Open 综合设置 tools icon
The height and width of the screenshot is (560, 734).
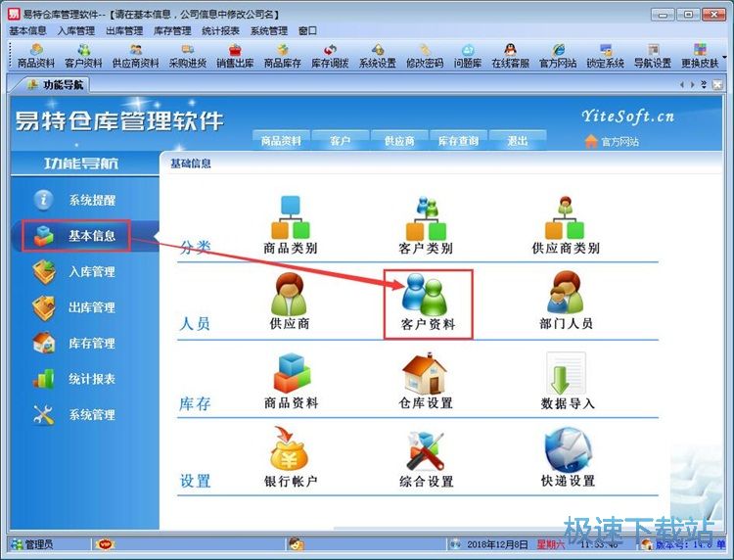[426, 457]
